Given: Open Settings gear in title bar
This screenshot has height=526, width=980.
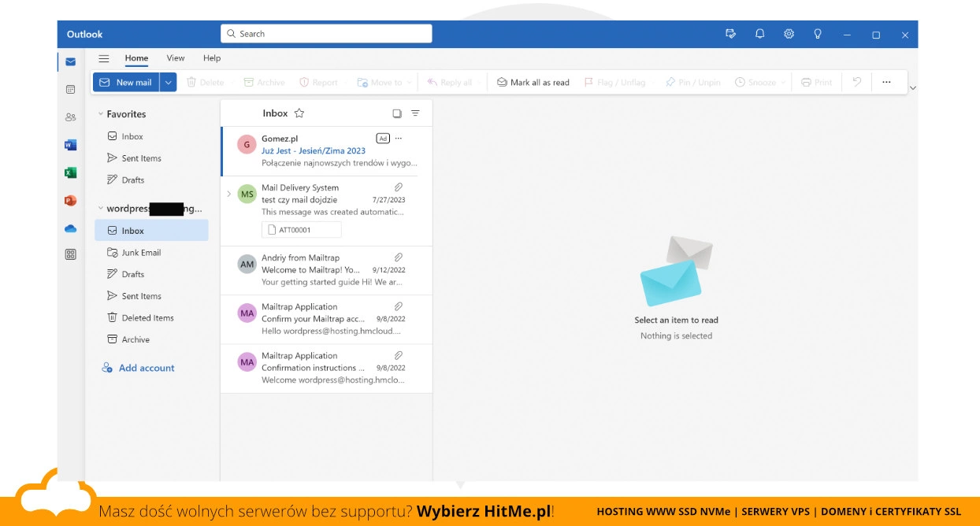Looking at the screenshot, I should (789, 34).
